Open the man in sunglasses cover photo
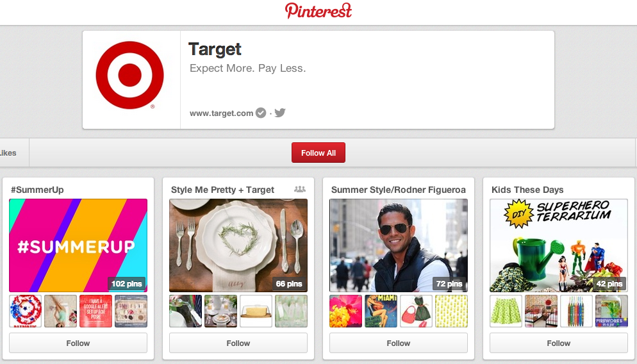The height and width of the screenshot is (364, 637). [398, 245]
